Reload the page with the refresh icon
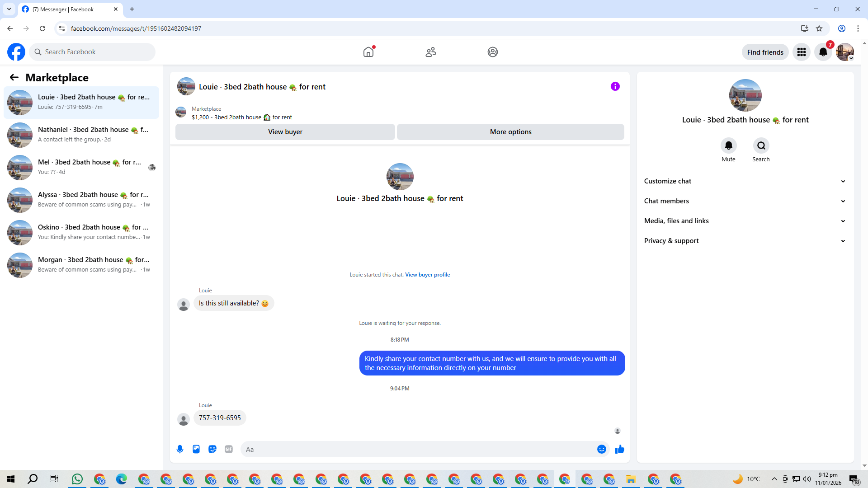 42,28
